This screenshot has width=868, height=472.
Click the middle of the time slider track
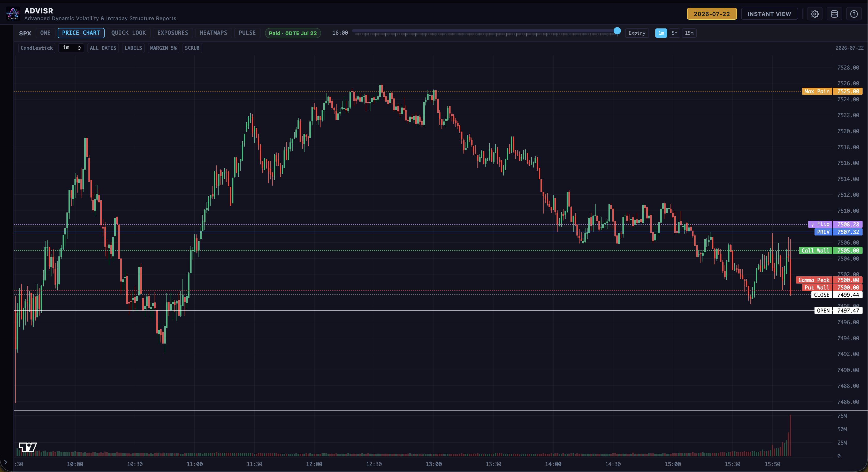[485, 31]
